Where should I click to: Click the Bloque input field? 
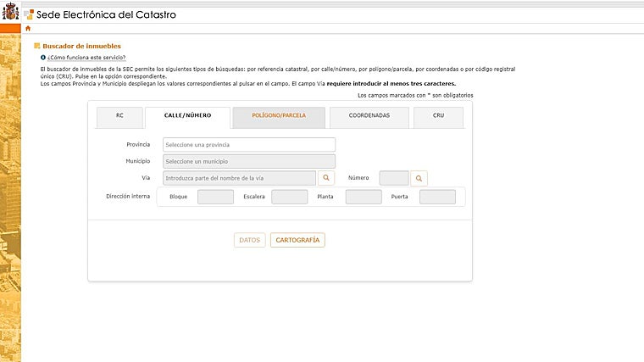click(215, 197)
